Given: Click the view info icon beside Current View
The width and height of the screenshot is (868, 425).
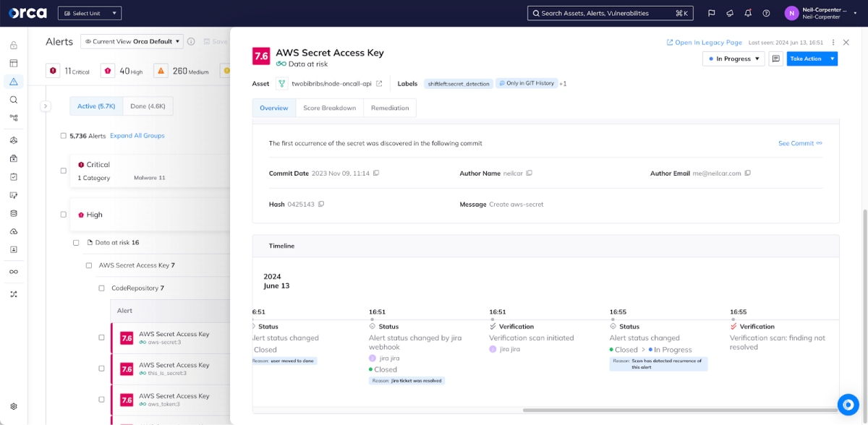Looking at the screenshot, I should (191, 42).
